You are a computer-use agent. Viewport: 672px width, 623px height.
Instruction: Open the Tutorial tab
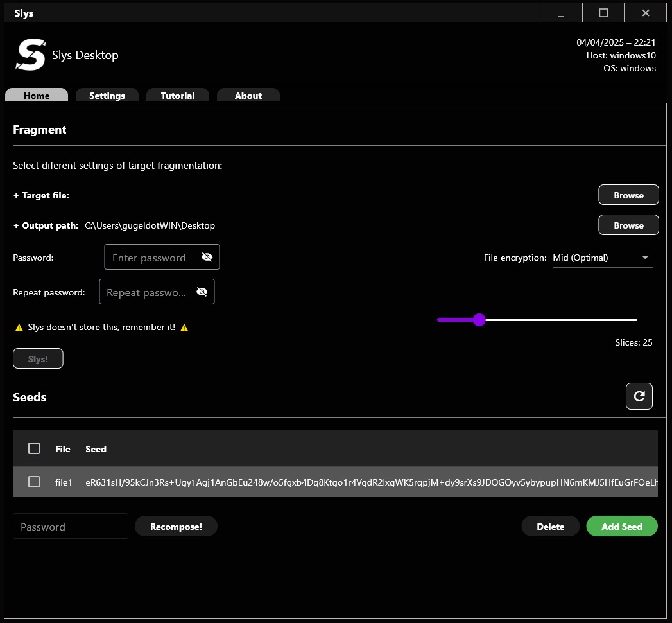coord(177,96)
